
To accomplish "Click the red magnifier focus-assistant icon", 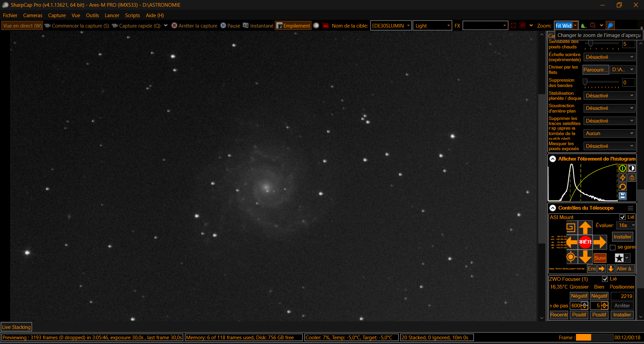I will click(x=593, y=26).
